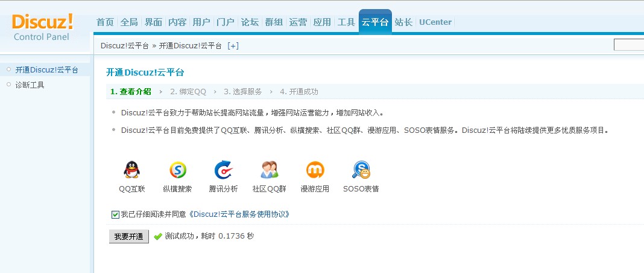Go to the 门户 tab
This screenshot has height=273, width=644.
point(226,22)
